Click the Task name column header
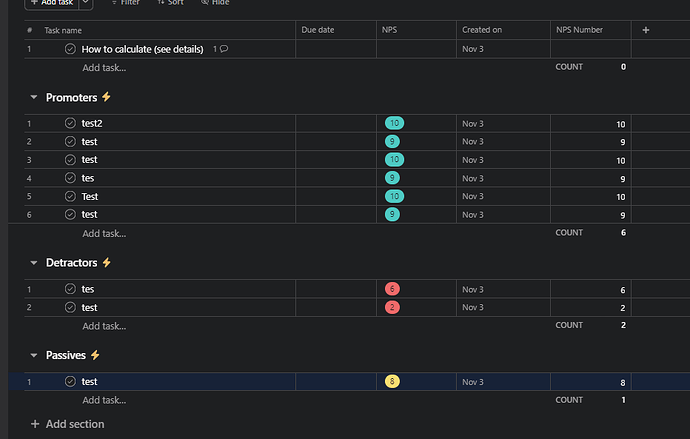The width and height of the screenshot is (690, 439). (x=63, y=30)
